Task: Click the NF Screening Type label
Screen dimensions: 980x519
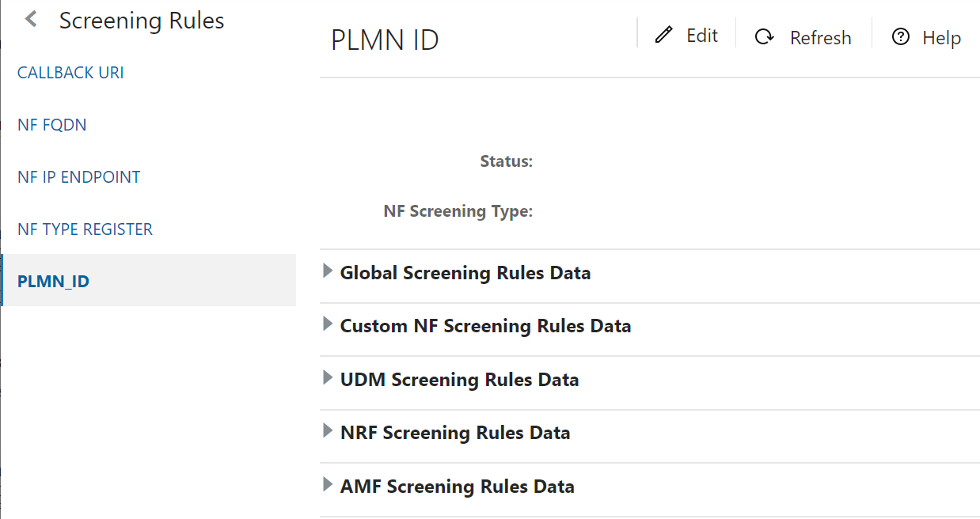Action: (x=458, y=210)
